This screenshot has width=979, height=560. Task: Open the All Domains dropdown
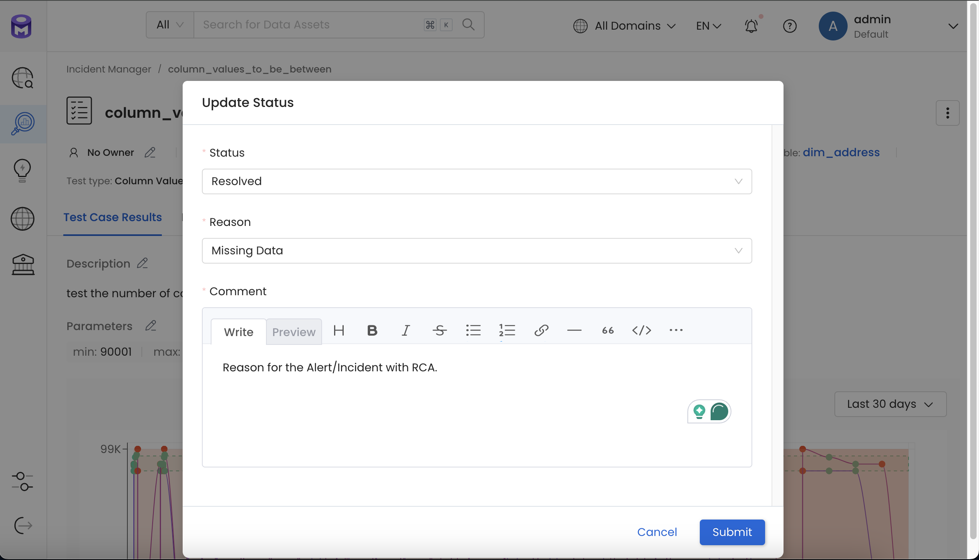(624, 26)
